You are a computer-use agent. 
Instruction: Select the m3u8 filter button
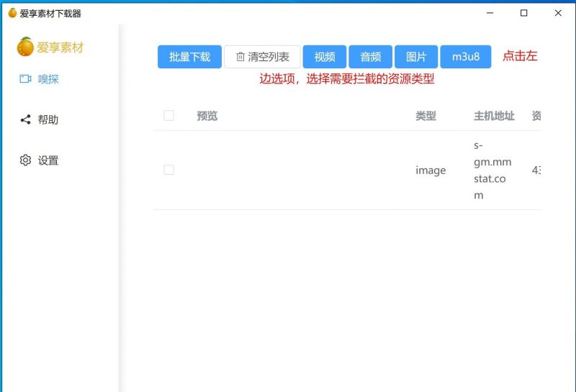coord(465,57)
